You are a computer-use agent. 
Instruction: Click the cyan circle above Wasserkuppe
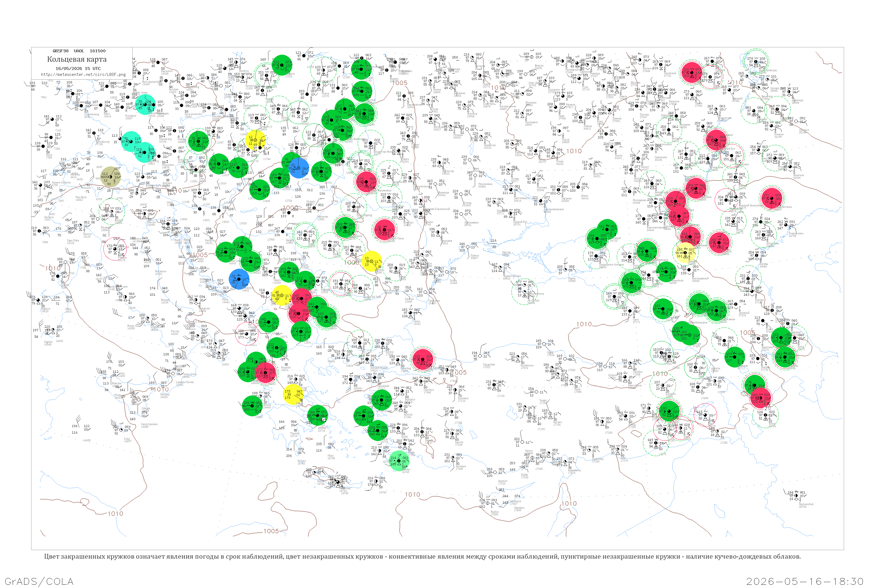click(x=145, y=105)
